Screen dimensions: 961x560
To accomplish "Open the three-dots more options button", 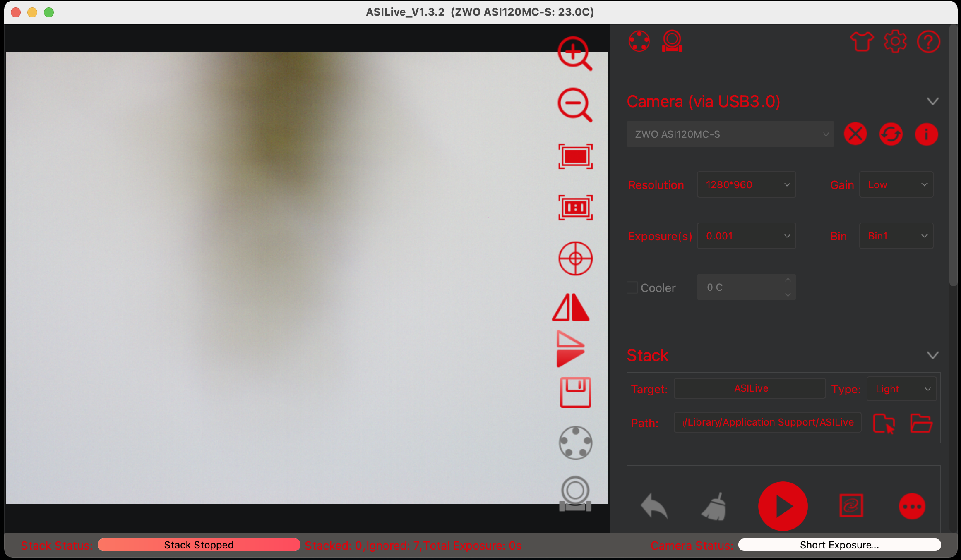I will pyautogui.click(x=912, y=506).
